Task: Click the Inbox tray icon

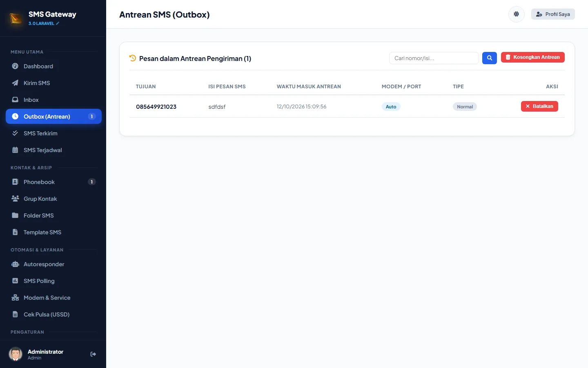Action: 15,100
